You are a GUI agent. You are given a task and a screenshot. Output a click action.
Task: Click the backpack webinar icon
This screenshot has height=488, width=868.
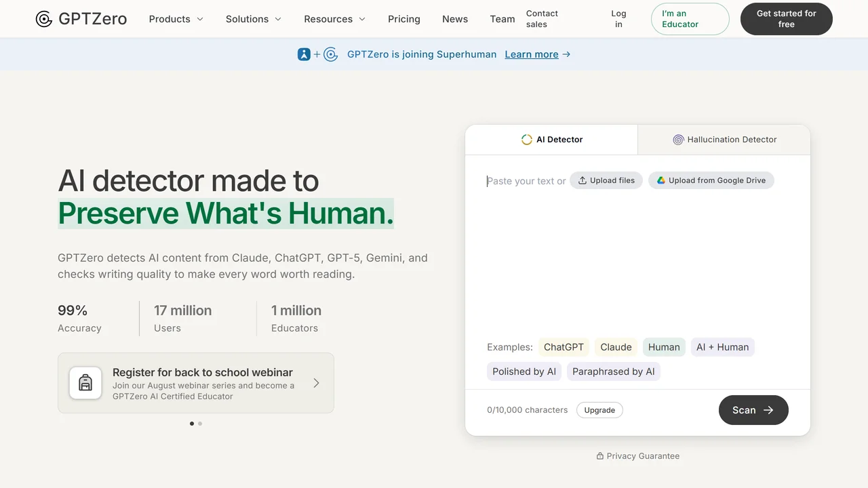pos(85,383)
